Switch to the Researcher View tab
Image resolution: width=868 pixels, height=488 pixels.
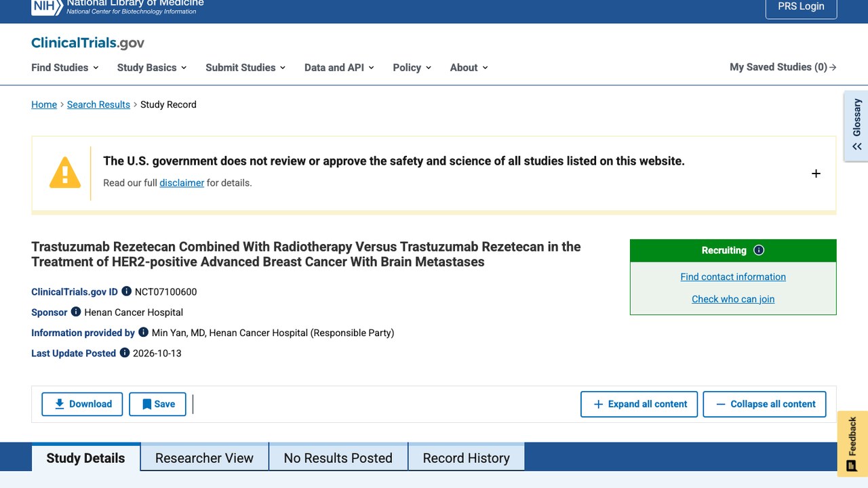[x=204, y=457]
